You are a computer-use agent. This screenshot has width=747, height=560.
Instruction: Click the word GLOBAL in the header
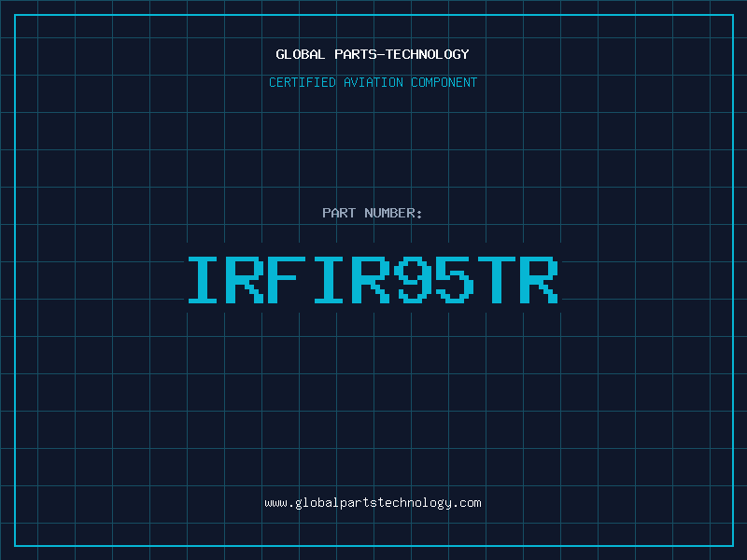[300, 55]
